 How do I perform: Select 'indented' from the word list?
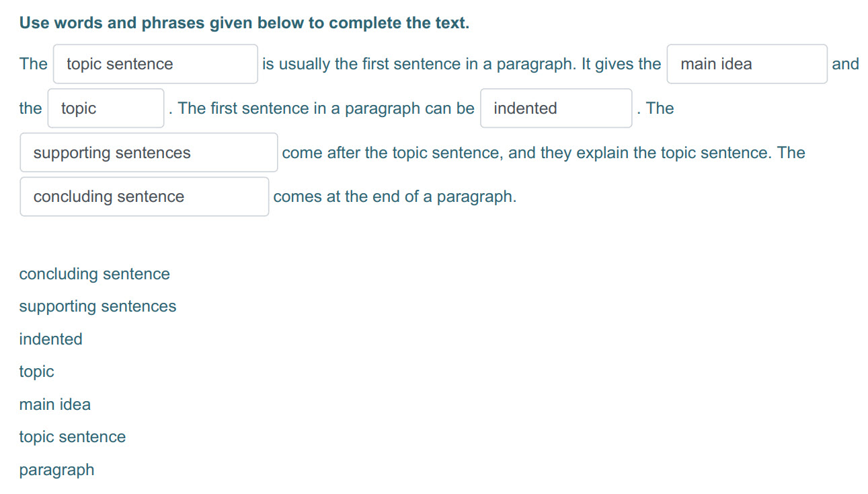(x=50, y=339)
